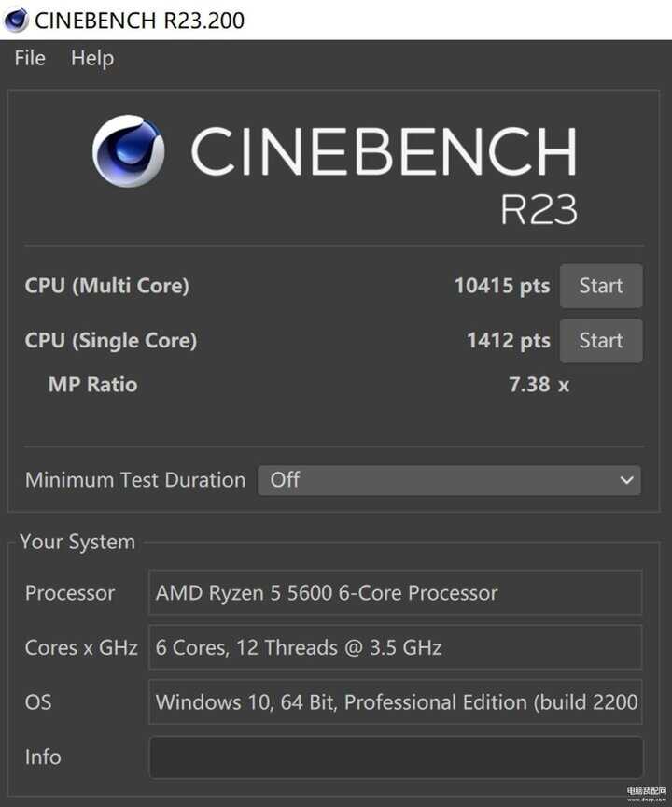The height and width of the screenshot is (807, 672).
Task: Open the File menu
Action: click(x=30, y=58)
